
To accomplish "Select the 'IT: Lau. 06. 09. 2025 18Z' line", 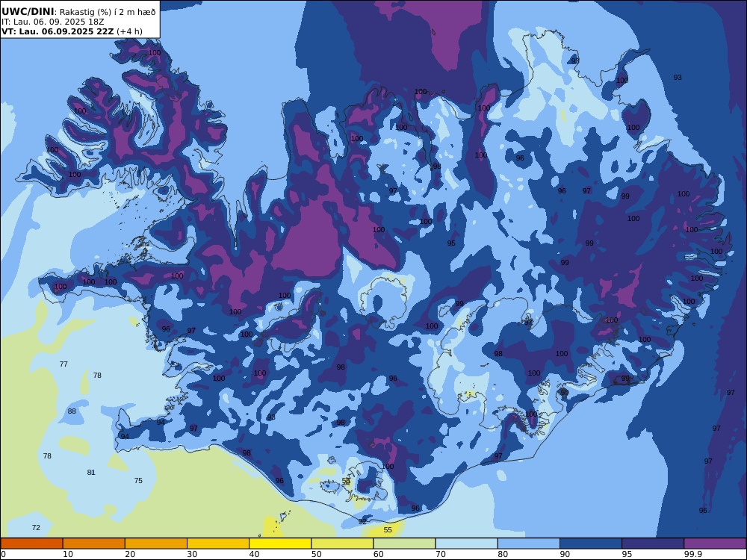I will [52, 22].
